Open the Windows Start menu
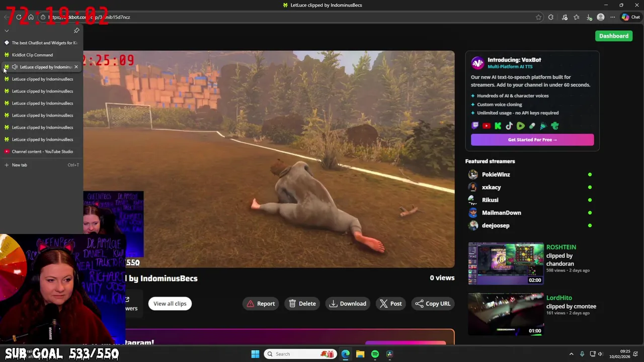Viewport: 644px width, 362px height. click(x=255, y=354)
